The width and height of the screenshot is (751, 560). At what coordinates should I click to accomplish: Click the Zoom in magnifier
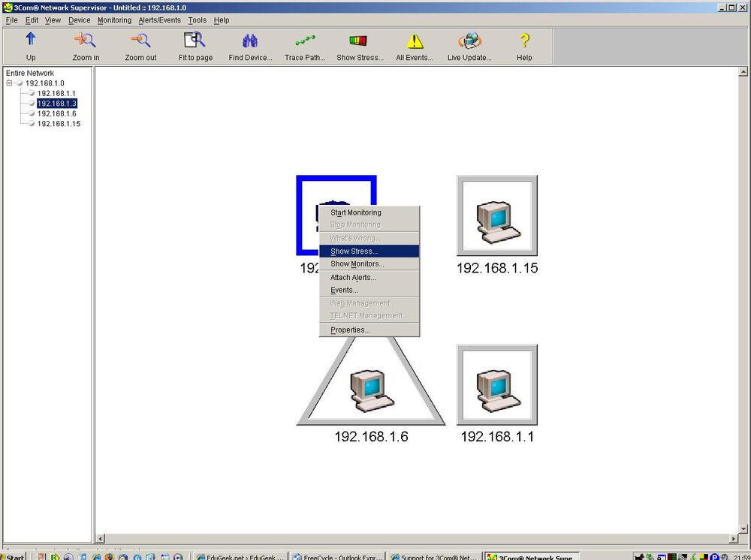86,41
